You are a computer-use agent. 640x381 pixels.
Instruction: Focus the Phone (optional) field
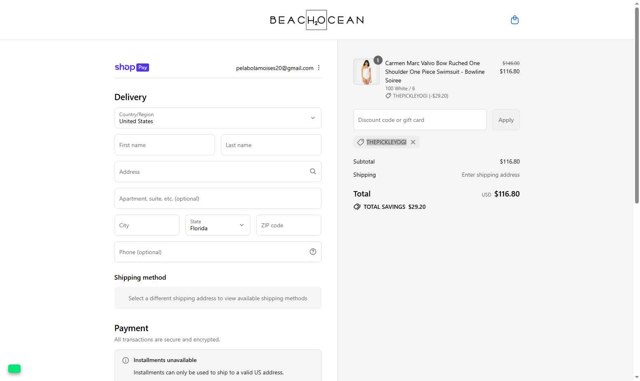(218, 252)
